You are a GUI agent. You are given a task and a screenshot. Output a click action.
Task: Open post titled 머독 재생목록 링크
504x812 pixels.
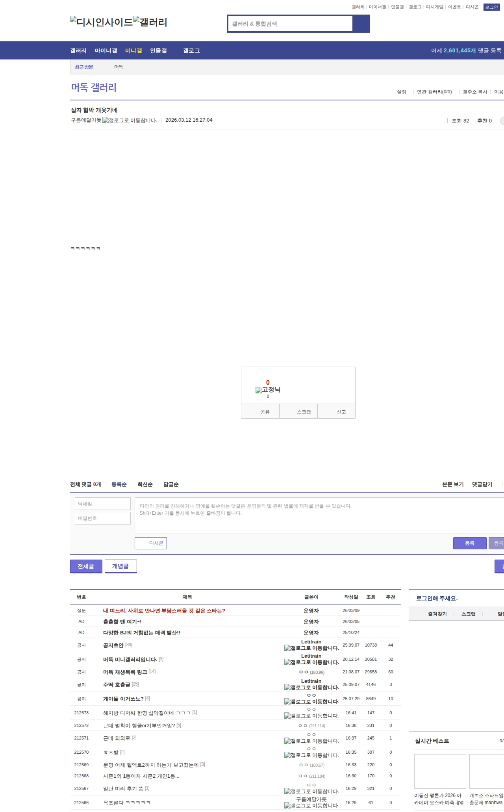[125, 672]
